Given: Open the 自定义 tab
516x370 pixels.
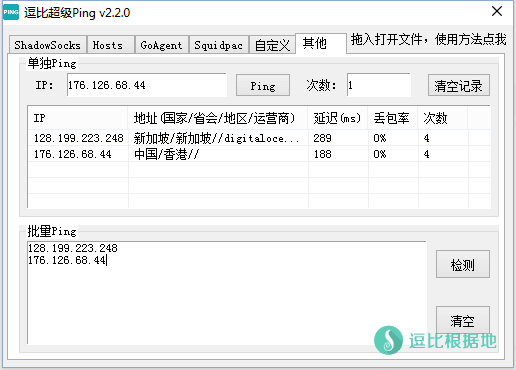Looking at the screenshot, I should pyautogui.click(x=272, y=45).
